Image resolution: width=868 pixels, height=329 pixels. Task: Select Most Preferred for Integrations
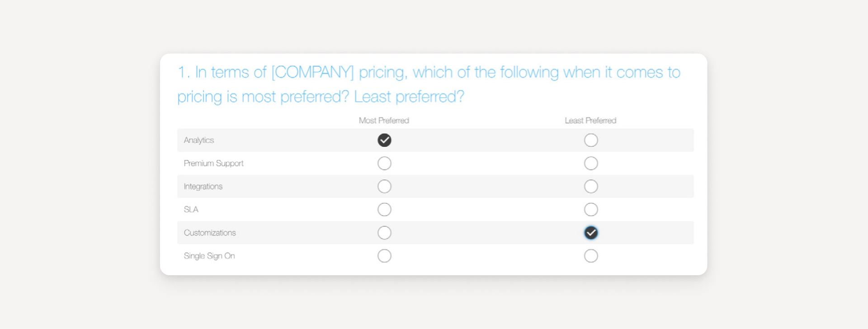click(384, 186)
